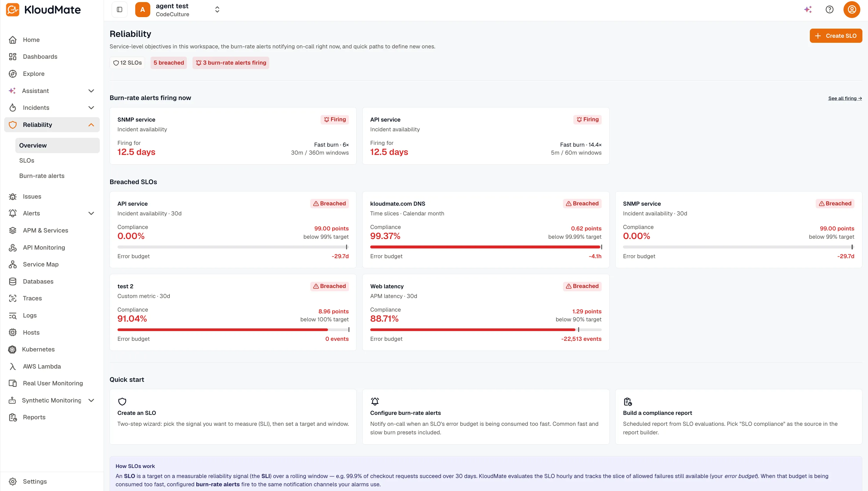This screenshot has height=491, width=868.
Task: Click the compliance report clipboard icon
Action: click(627, 402)
